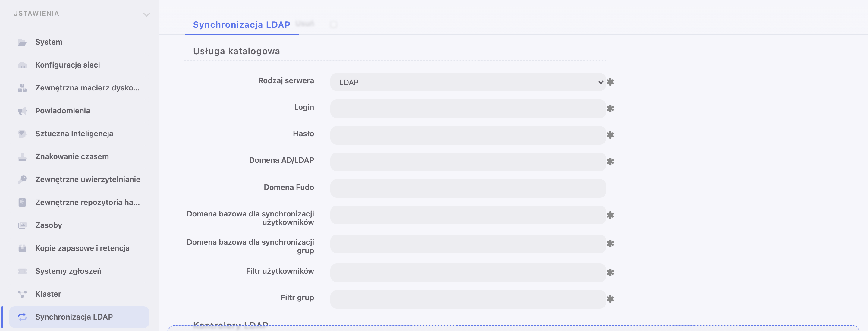Click required asterisk next to Hasło field
Image resolution: width=868 pixels, height=331 pixels.
click(x=610, y=135)
